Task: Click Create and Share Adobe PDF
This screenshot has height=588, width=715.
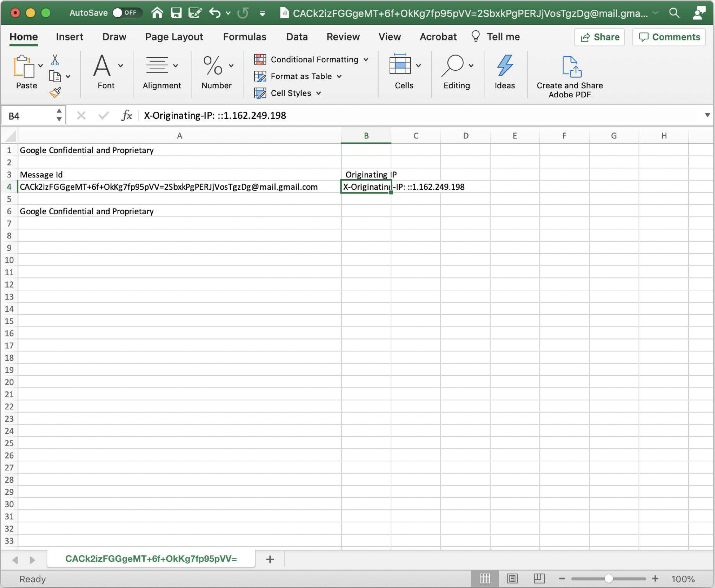Action: (x=569, y=77)
